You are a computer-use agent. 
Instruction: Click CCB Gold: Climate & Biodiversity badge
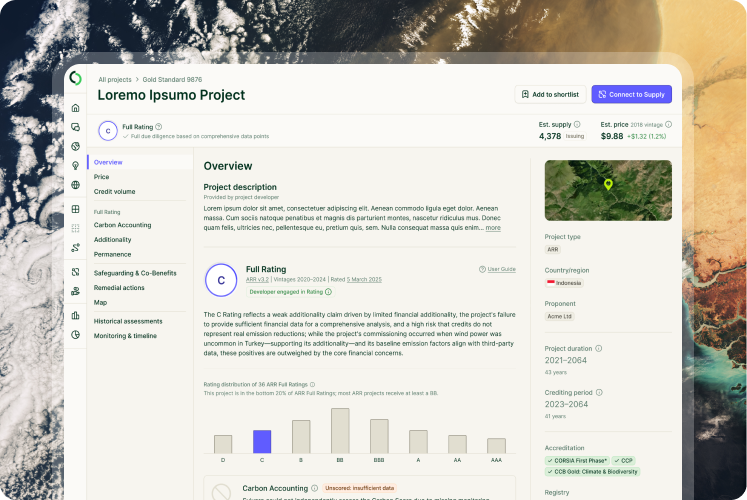592,471
